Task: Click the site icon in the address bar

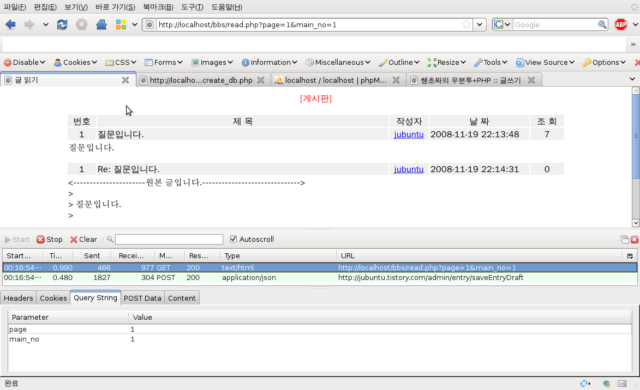Action: pyautogui.click(x=149, y=24)
